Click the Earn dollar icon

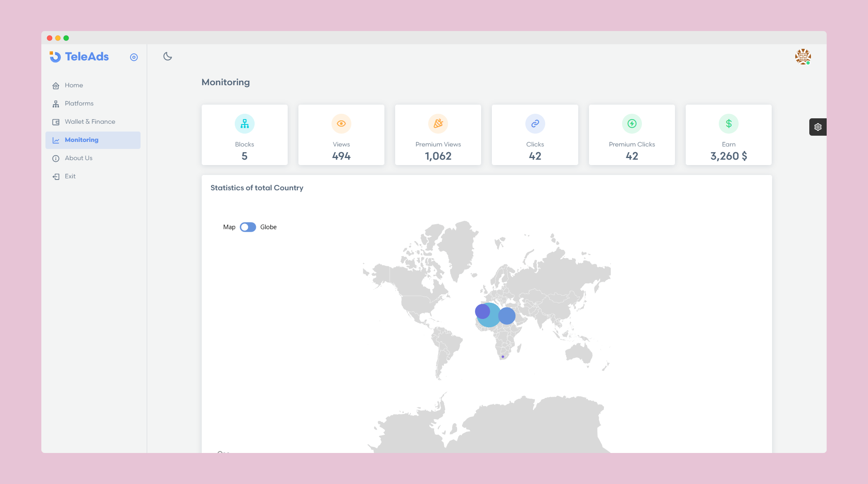(x=729, y=124)
